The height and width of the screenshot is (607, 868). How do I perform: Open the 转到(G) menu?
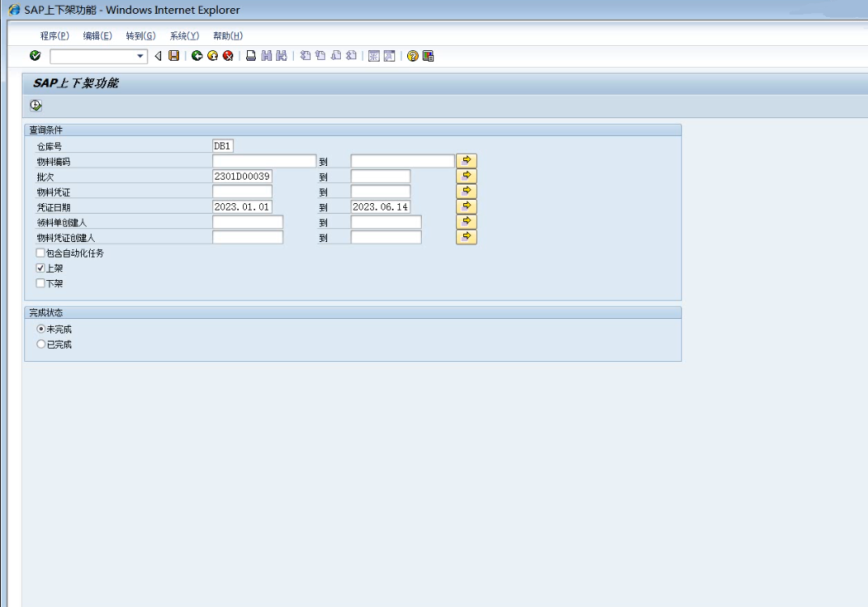[141, 36]
